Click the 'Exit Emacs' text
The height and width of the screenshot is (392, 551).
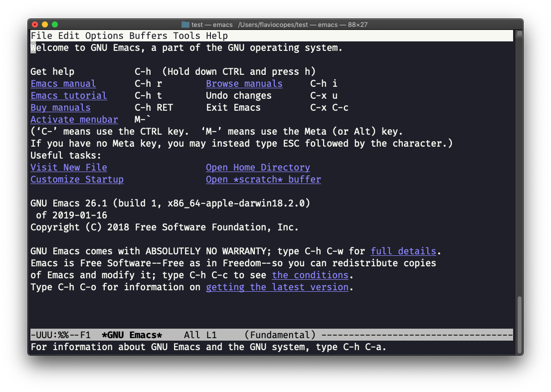pyautogui.click(x=233, y=108)
